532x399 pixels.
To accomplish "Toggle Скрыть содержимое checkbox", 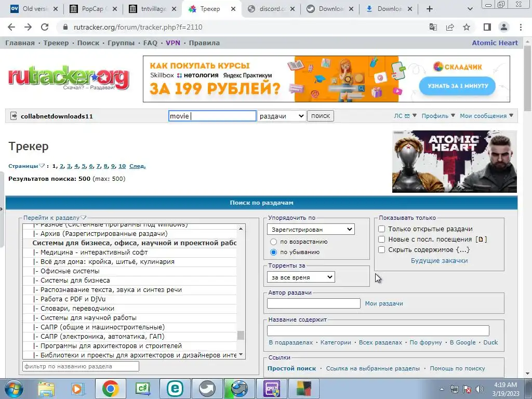I will [x=382, y=250].
